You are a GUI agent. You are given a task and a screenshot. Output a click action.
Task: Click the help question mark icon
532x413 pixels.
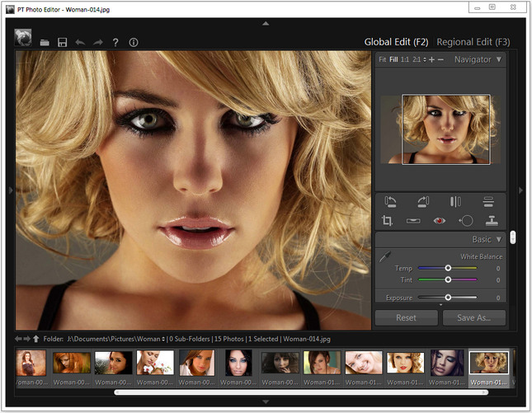click(115, 42)
